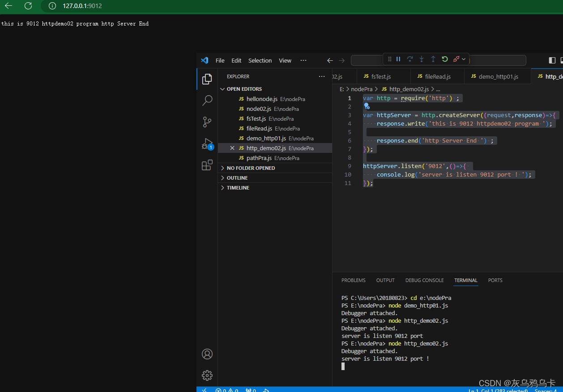The height and width of the screenshot is (392, 563).
Task: Open the Manage gear icon
Action: click(207, 375)
